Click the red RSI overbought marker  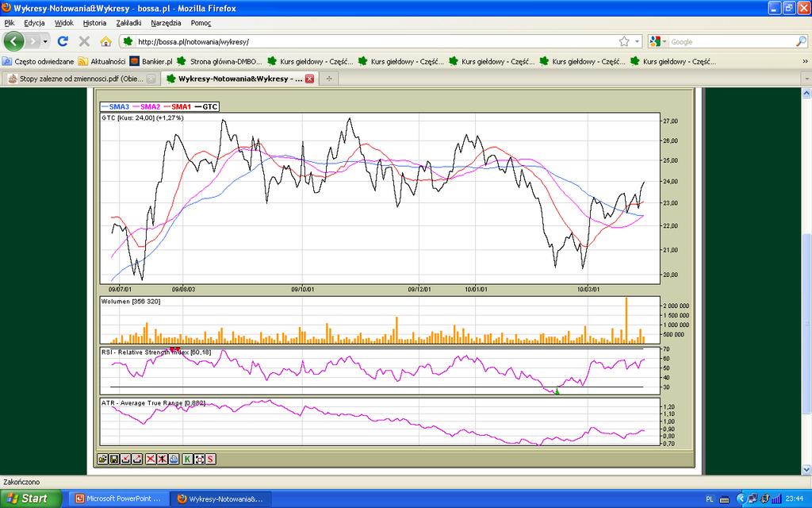coord(175,349)
